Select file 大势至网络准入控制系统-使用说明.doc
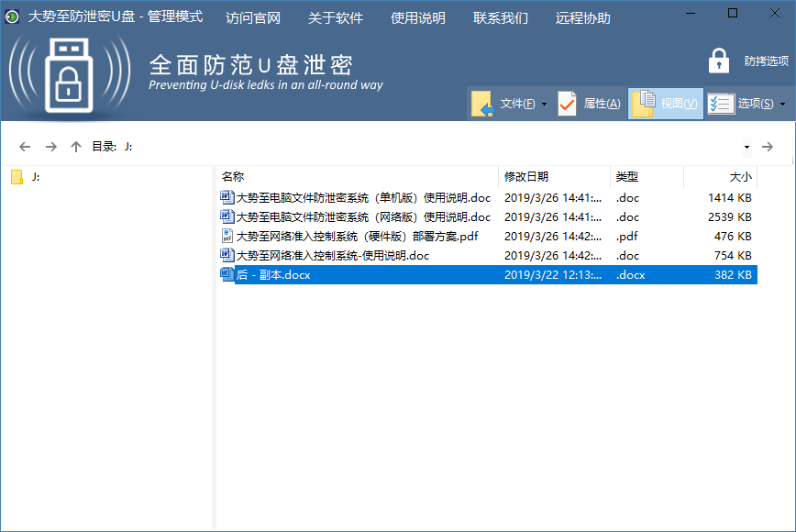 coord(333,255)
